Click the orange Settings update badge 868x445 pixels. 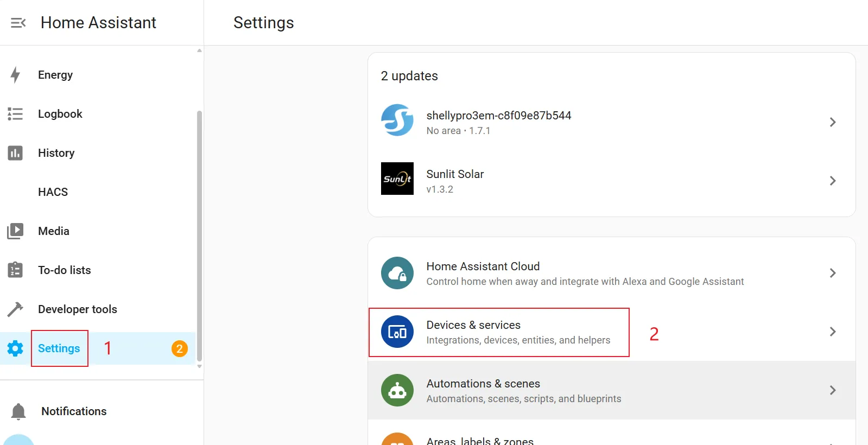pos(180,348)
